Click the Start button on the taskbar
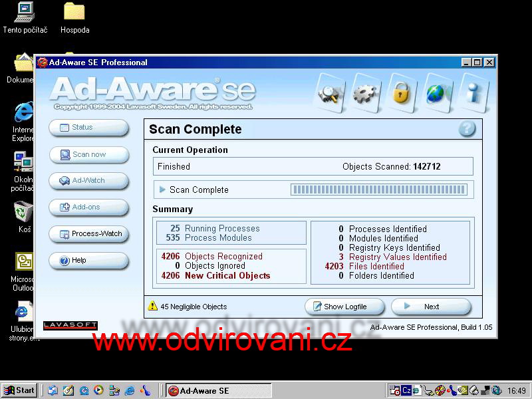The image size is (532, 399). click(x=20, y=390)
